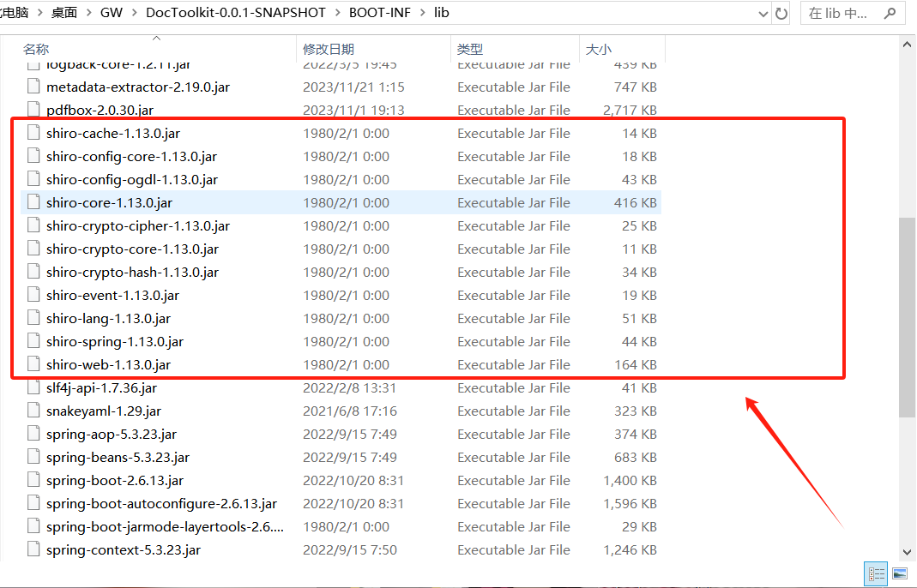The width and height of the screenshot is (917, 588).
Task: Go to 桌面 in the breadcrumb
Action: pyautogui.click(x=63, y=13)
